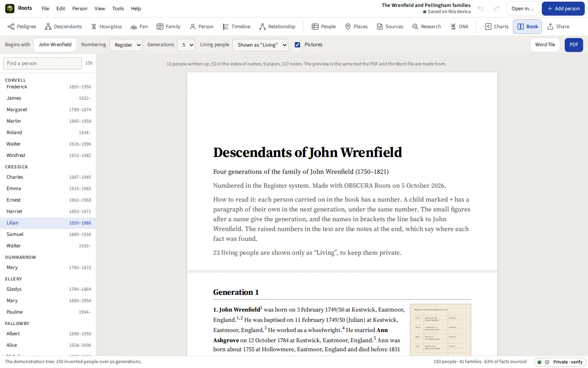Open the Research view

click(427, 27)
